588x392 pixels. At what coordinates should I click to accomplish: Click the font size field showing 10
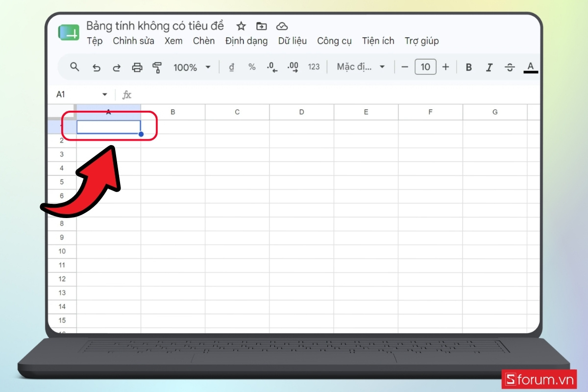click(425, 67)
